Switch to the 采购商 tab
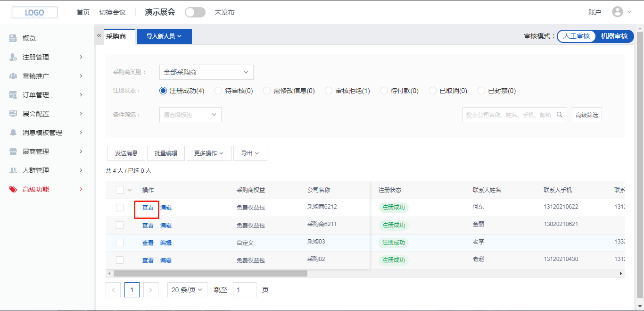 (x=116, y=36)
